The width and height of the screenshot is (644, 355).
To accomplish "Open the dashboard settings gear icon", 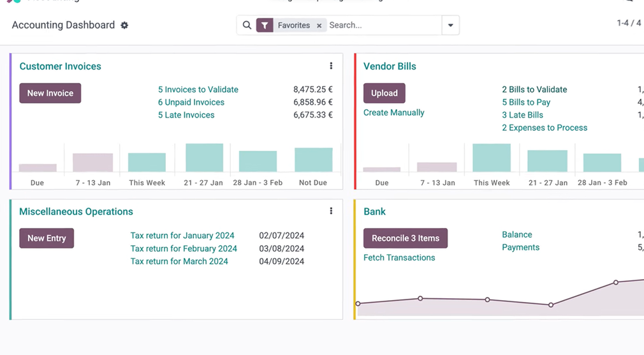I will pos(124,26).
